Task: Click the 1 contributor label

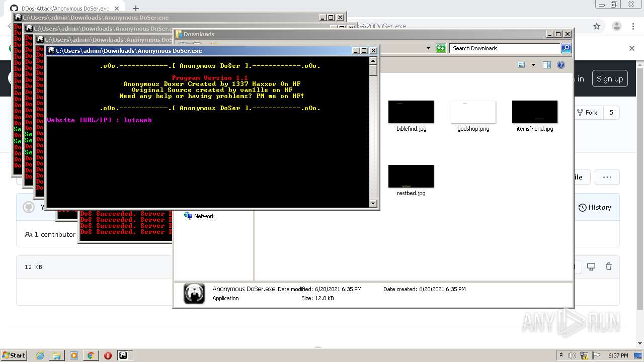Action: [50, 234]
